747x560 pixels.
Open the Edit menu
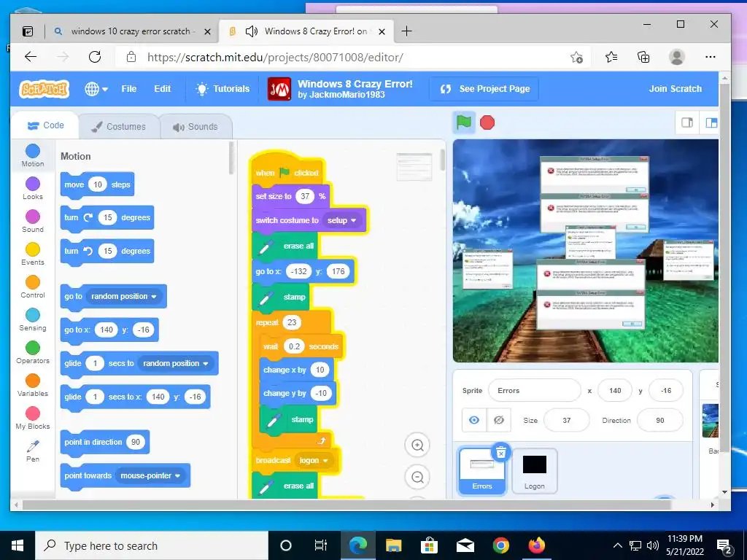pos(162,89)
